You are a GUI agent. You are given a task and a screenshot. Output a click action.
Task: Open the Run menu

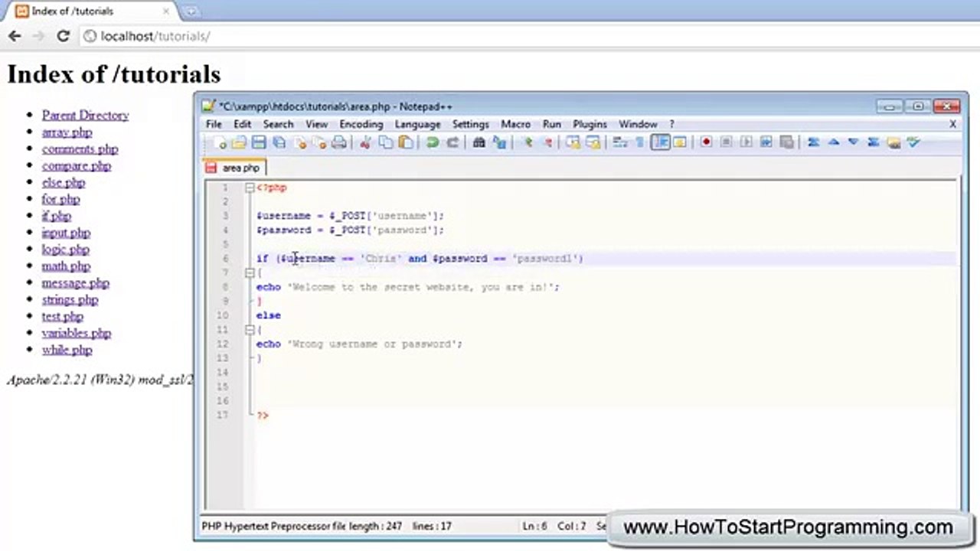click(551, 124)
